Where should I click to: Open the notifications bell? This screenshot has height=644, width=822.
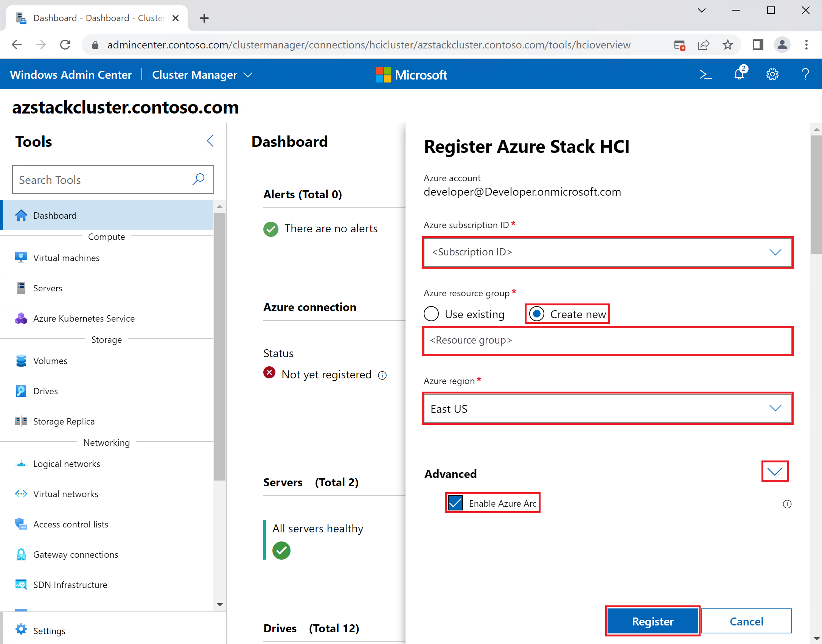(x=740, y=73)
